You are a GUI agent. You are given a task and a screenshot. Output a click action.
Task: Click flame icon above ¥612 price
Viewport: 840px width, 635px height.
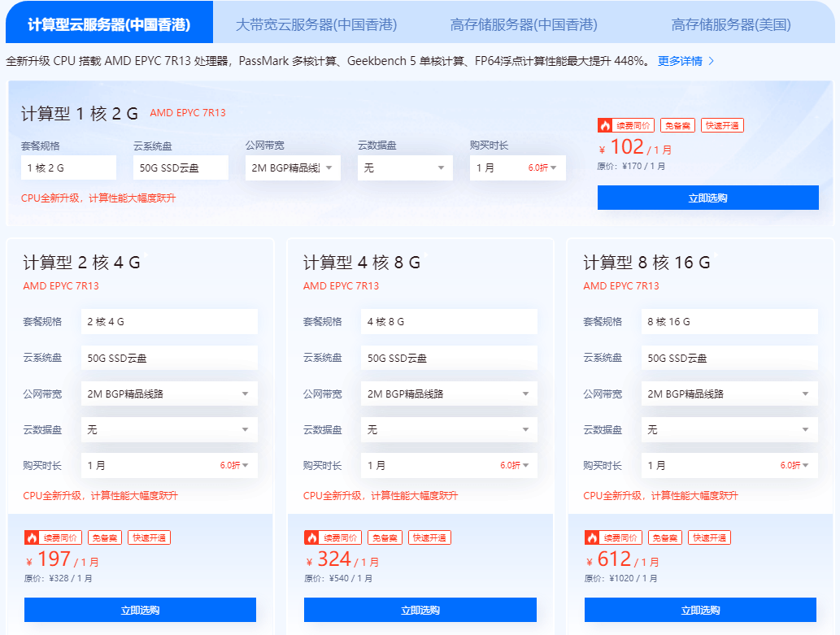point(592,537)
